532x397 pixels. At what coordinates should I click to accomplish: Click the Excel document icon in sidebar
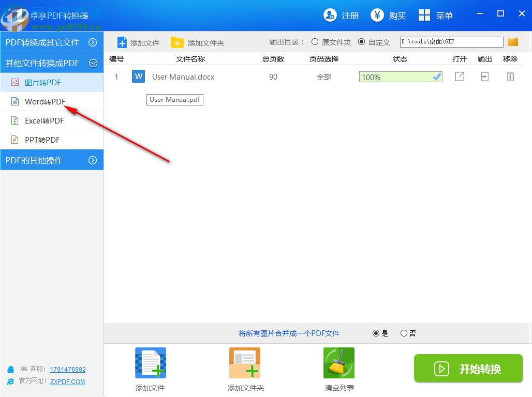(15, 120)
